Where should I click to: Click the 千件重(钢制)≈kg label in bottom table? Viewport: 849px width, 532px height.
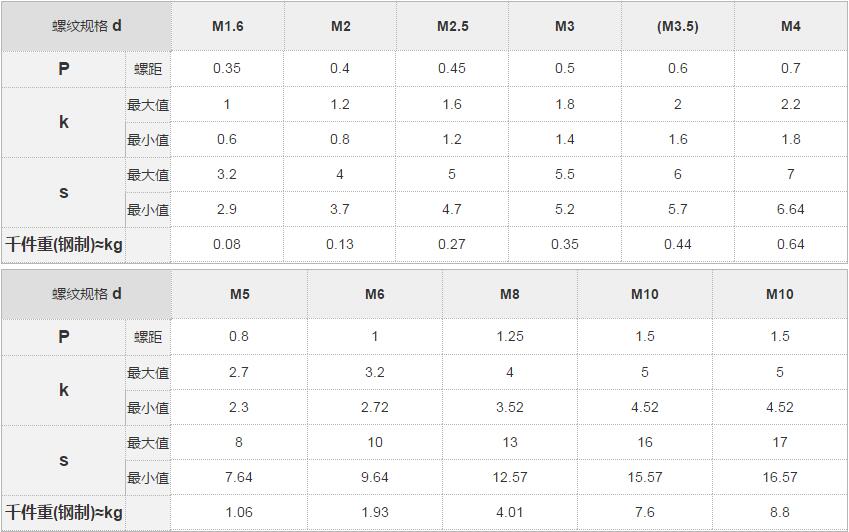point(64,513)
